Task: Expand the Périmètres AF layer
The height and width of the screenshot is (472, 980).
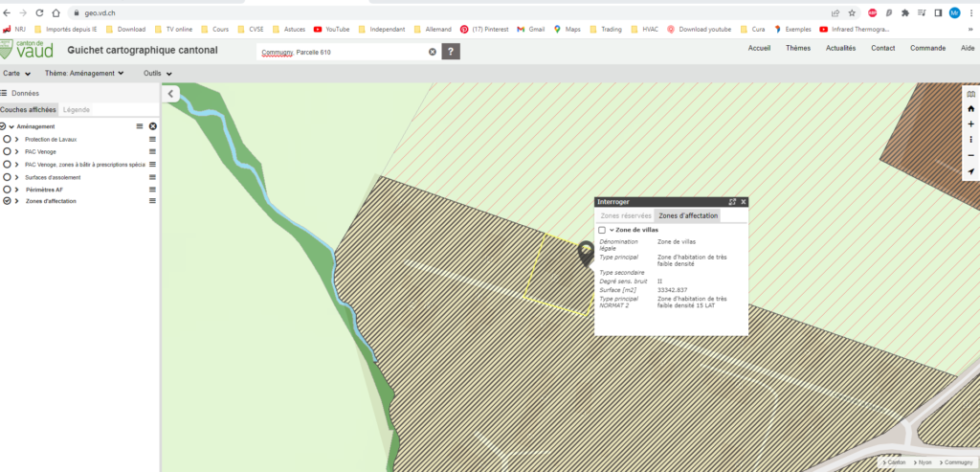Action: [x=17, y=189]
